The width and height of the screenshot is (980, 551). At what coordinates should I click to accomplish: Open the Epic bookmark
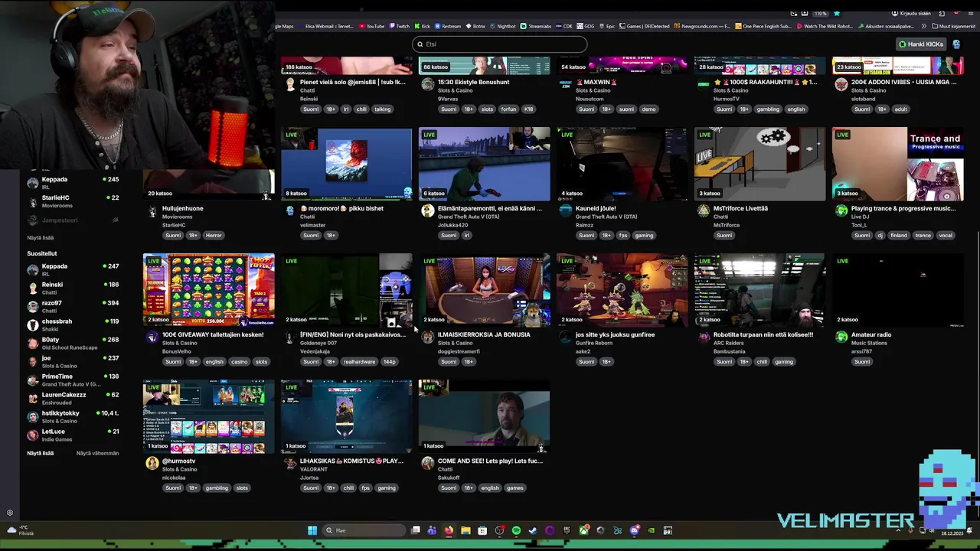click(606, 26)
